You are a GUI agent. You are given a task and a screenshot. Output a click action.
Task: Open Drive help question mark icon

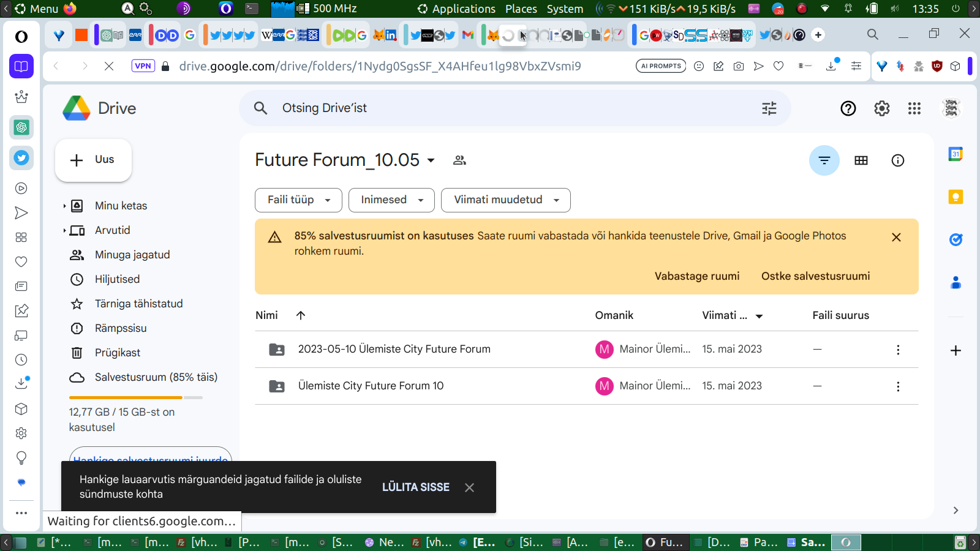(x=848, y=108)
